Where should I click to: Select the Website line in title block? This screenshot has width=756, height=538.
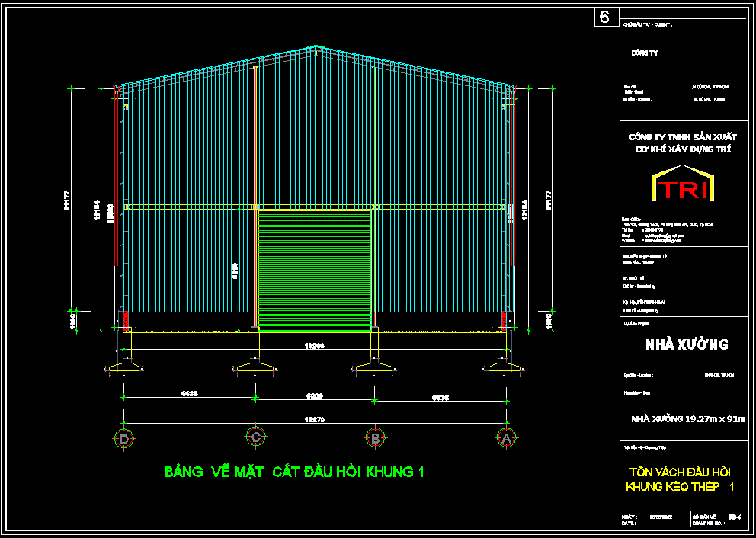pyautogui.click(x=652, y=239)
